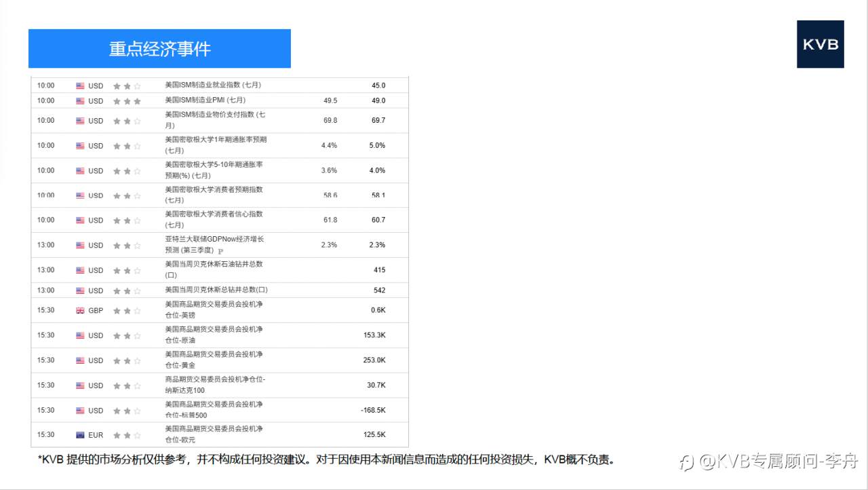This screenshot has width=868, height=490.
Task: Select the value 45.0
Action: click(x=378, y=86)
